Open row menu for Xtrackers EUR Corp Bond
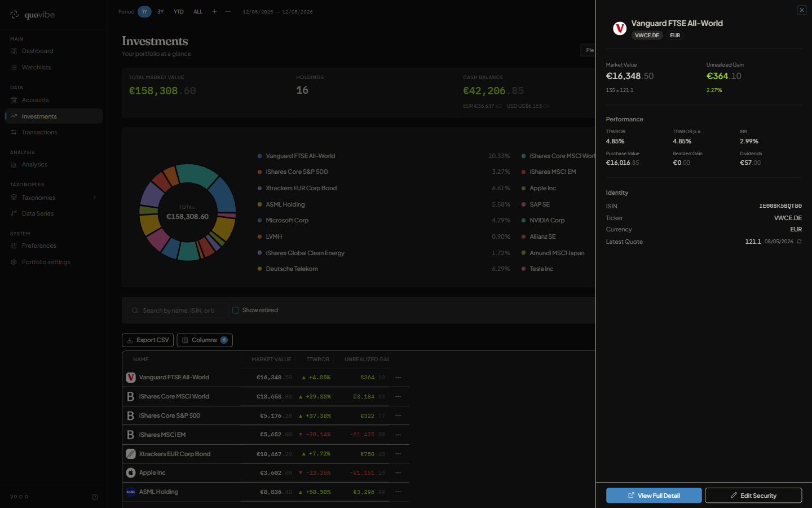This screenshot has height=508, width=812. (x=398, y=454)
